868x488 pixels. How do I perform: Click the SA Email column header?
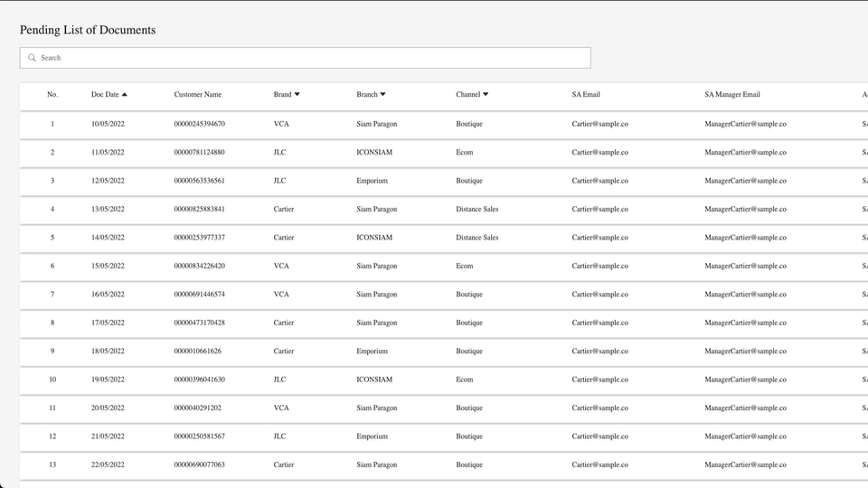(x=586, y=95)
